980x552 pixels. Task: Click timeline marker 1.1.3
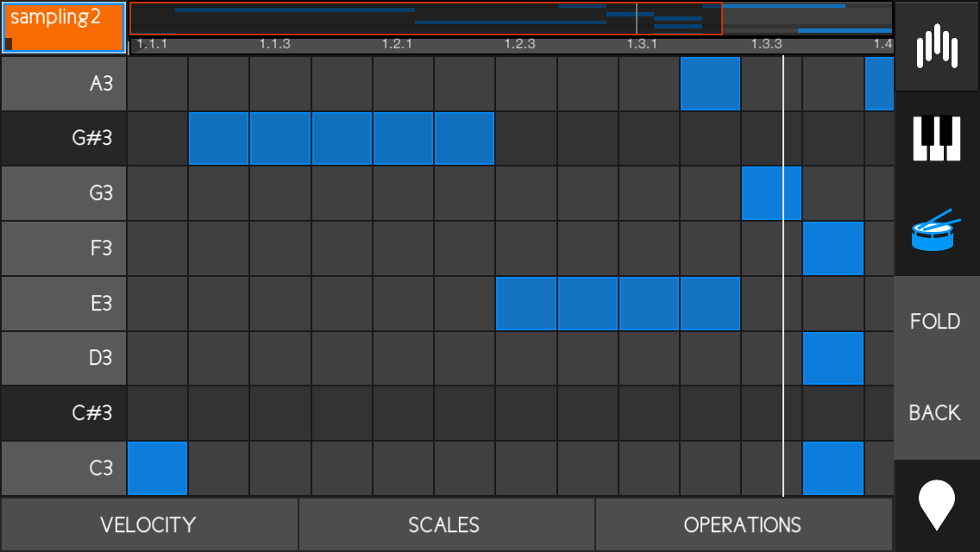click(x=275, y=44)
